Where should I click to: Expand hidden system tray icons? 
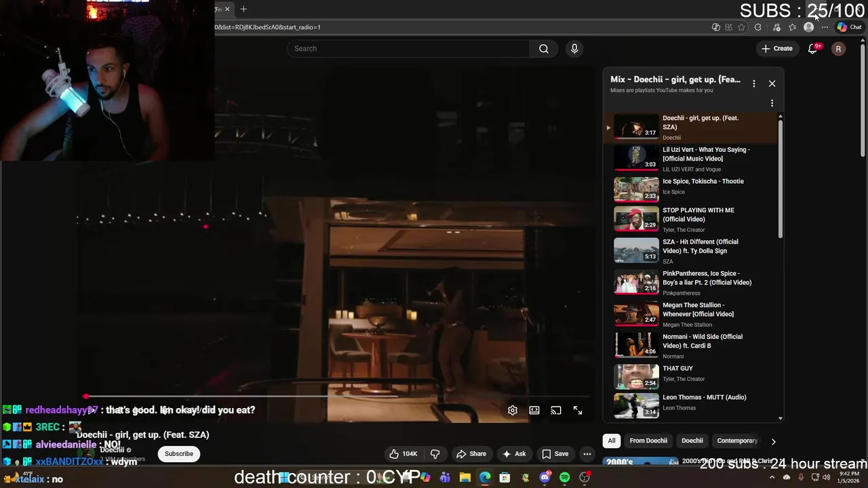point(772,477)
